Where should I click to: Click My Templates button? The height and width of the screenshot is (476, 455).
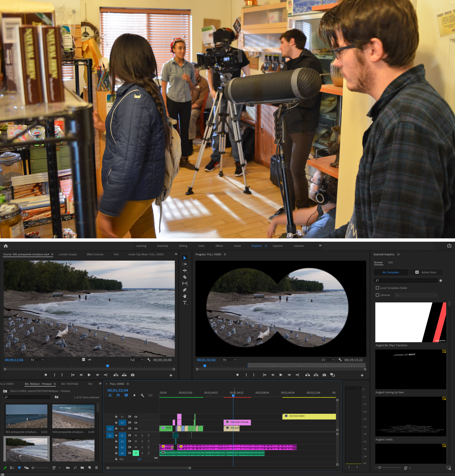391,272
